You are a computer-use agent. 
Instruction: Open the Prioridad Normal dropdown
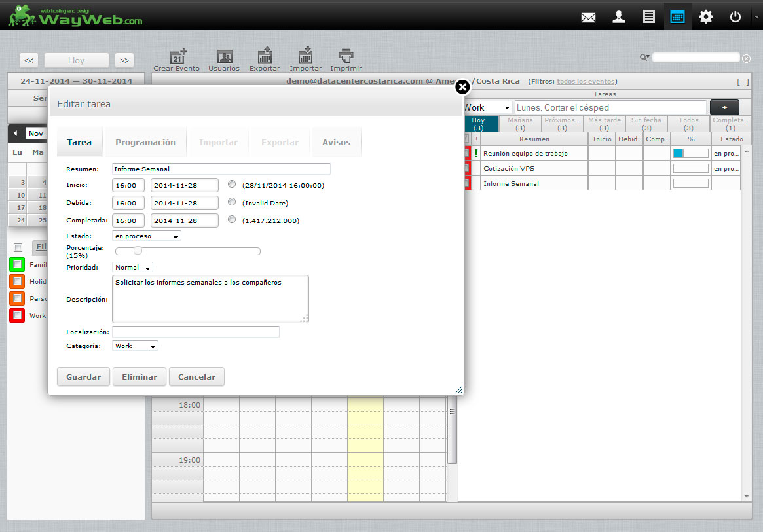pos(132,268)
